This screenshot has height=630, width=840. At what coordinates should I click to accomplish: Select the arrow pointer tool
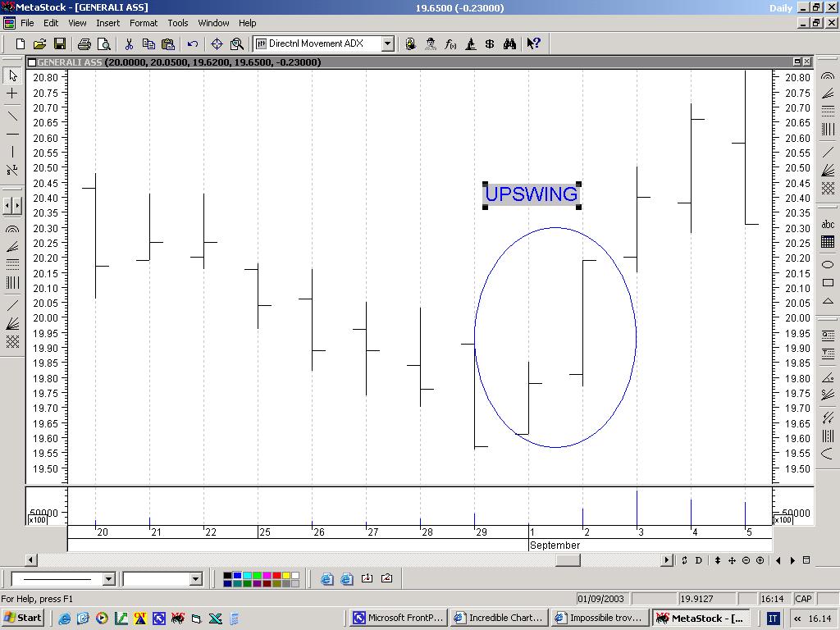click(12, 75)
